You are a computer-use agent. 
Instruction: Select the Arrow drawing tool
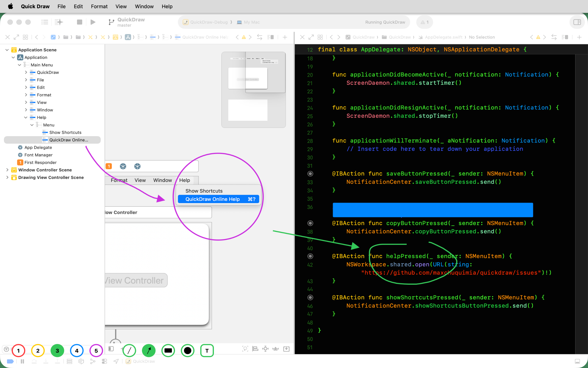(x=149, y=351)
